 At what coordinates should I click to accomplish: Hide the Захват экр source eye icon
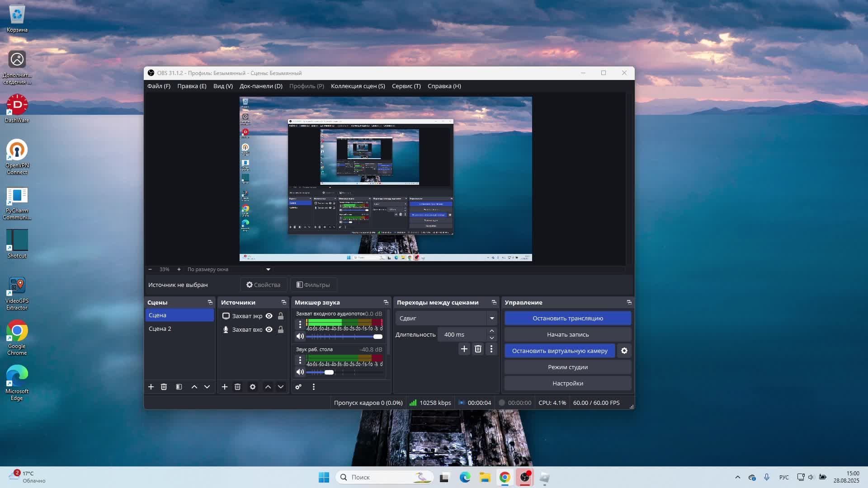[269, 316]
